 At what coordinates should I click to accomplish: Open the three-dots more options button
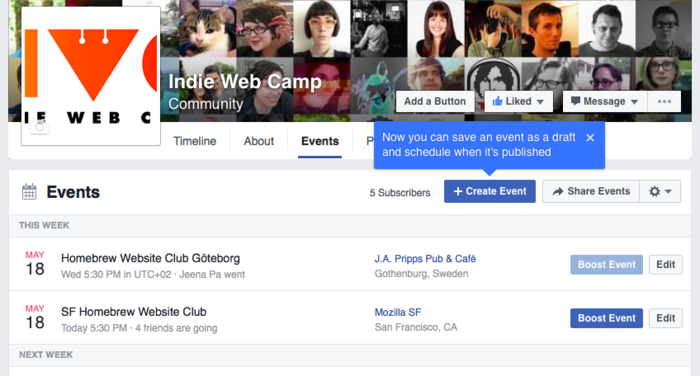click(x=664, y=101)
